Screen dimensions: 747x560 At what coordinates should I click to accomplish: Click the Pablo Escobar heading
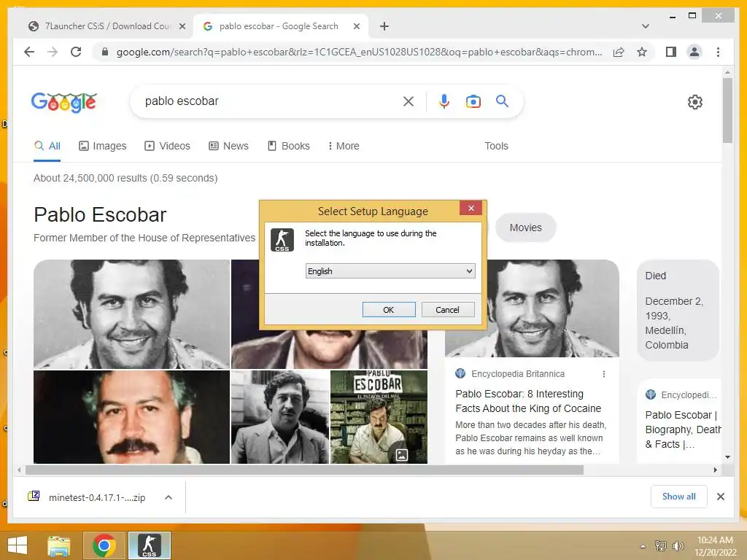tap(100, 215)
